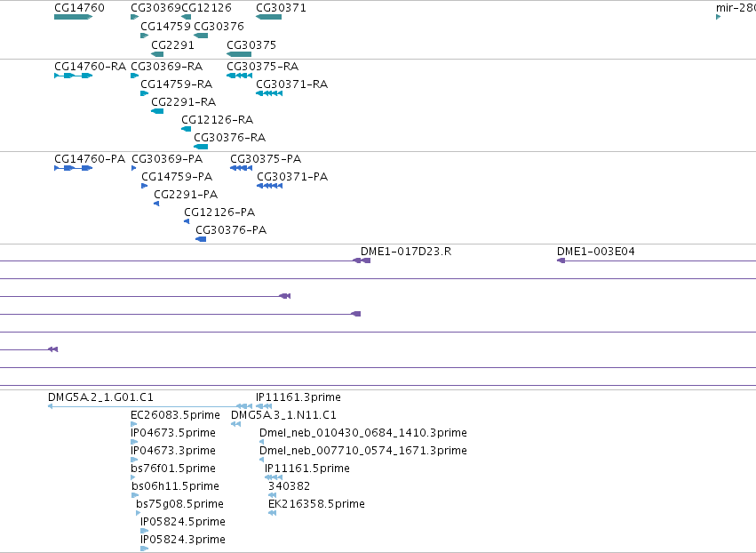
Task: Open the CG14759-RA transcript label
Action: 177,84
